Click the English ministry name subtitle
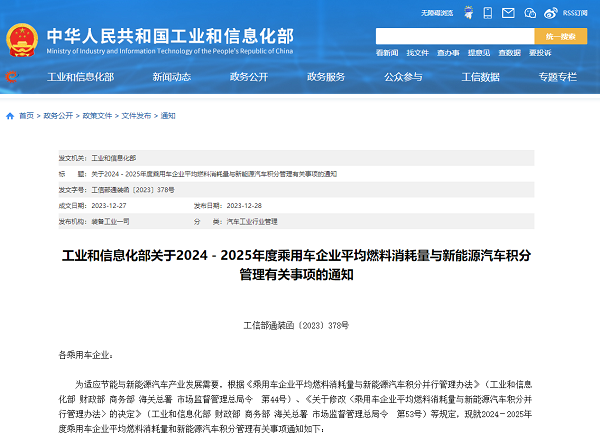This screenshot has height=443, width=600. click(170, 51)
